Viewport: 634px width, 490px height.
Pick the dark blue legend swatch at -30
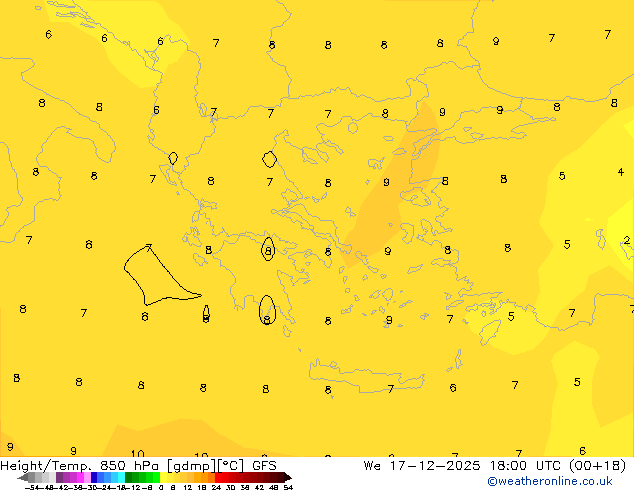94,477
